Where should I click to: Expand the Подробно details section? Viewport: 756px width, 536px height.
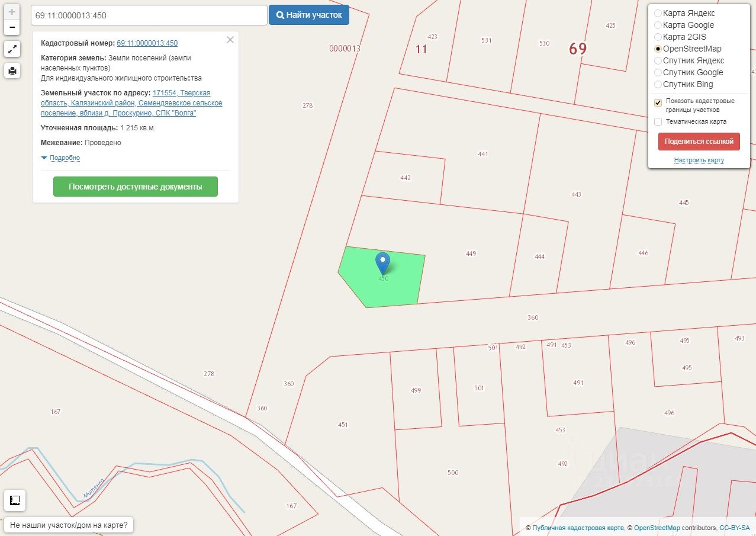coord(60,158)
